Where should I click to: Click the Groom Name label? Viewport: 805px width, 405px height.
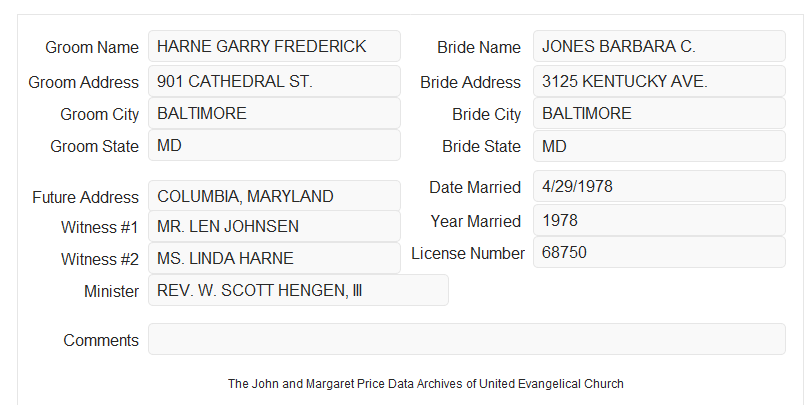[x=92, y=47]
